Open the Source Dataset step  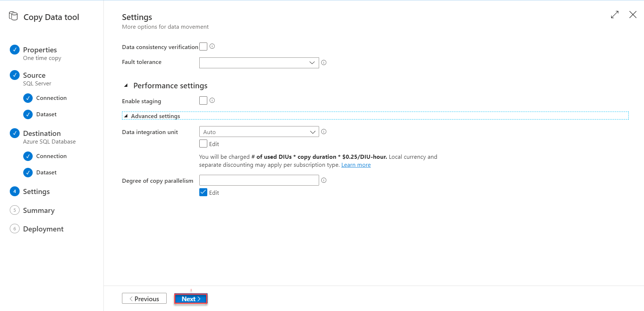point(46,114)
